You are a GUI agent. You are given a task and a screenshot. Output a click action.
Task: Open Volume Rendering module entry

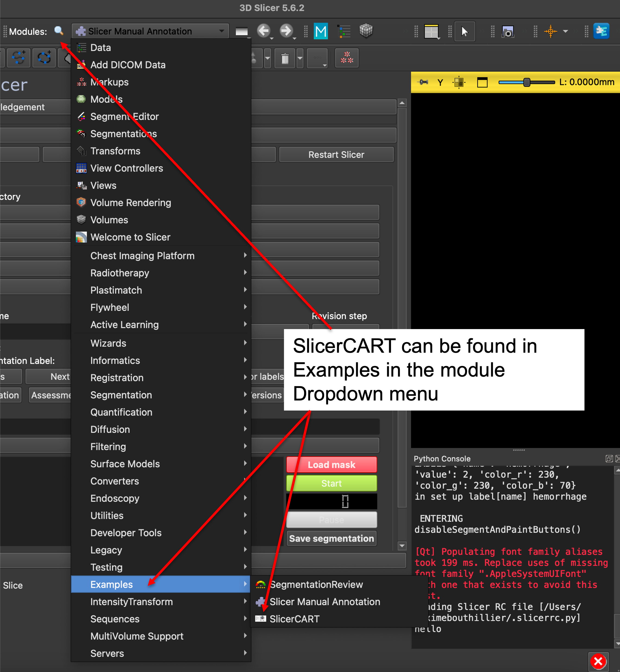pos(161,203)
